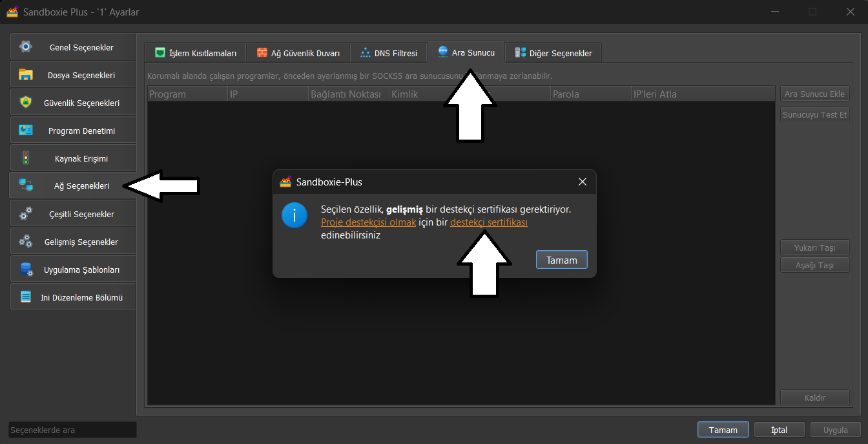
Task: Click Tamam in Sandboxie-Plus dialog
Action: click(x=561, y=260)
